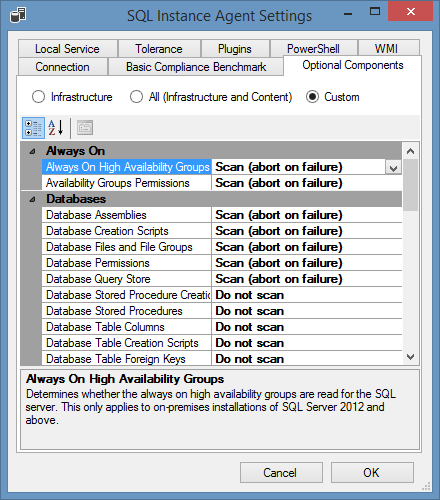This screenshot has height=500, width=440.
Task: Open dropdown for Always On High Availability Groups
Action: pyautogui.click(x=393, y=167)
